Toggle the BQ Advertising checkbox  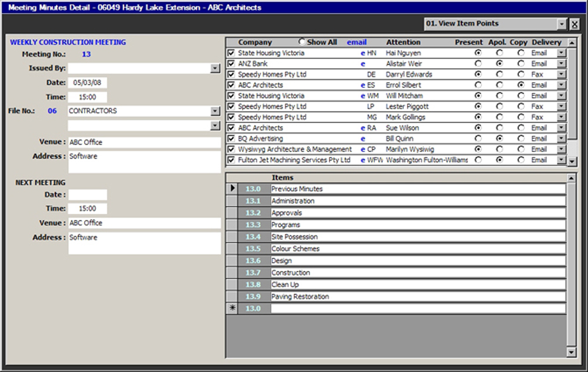click(x=231, y=139)
